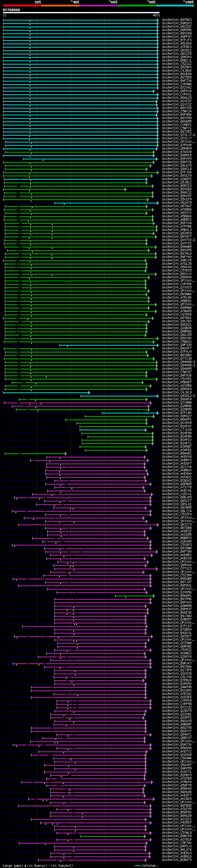Click the alignment bar for UniRef100_B8AGR2
This screenshot has height=868, width=197.
(x=36, y=454)
